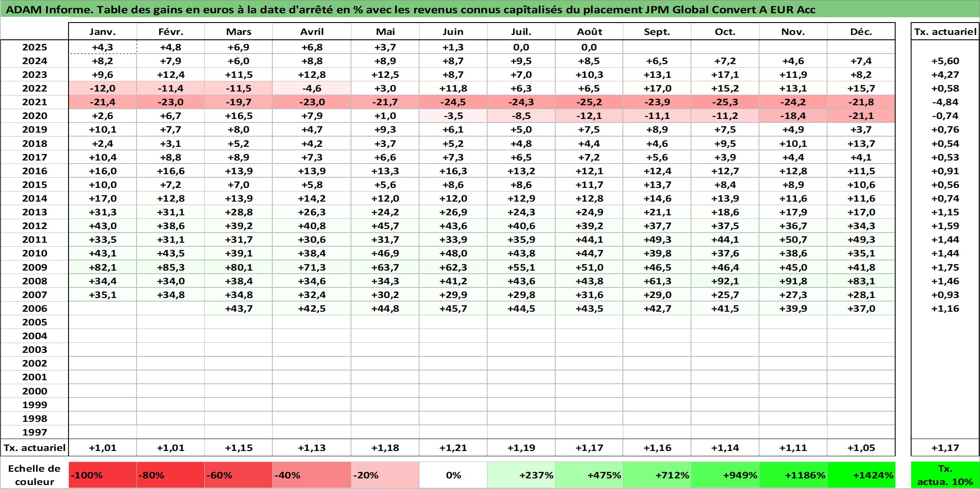Click the +1186% green swatch

[793, 475]
